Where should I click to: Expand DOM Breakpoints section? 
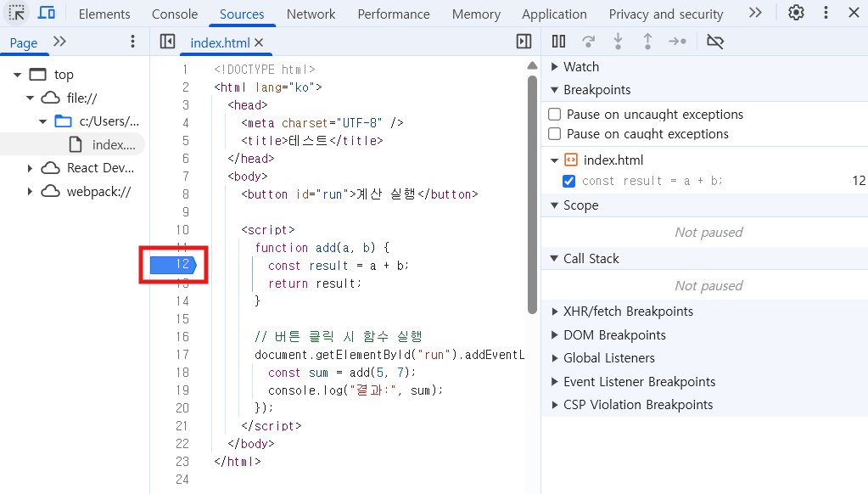pos(554,335)
